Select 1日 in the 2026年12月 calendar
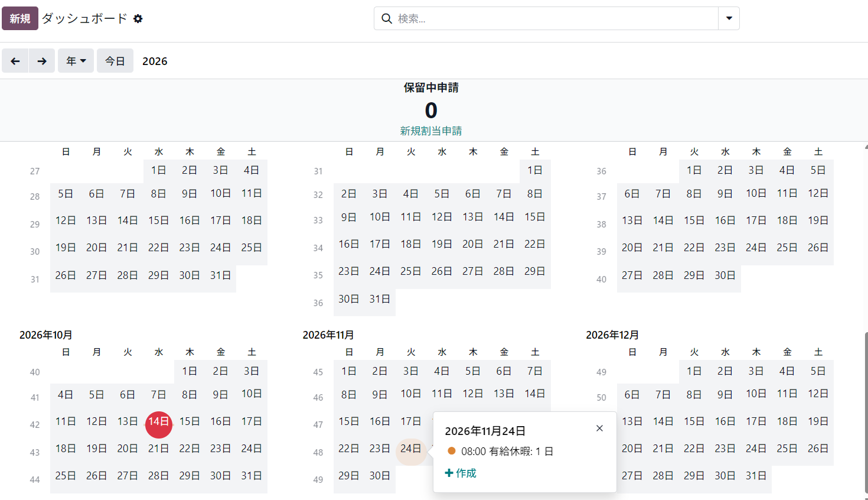Image resolution: width=868 pixels, height=500 pixels. 694,371
